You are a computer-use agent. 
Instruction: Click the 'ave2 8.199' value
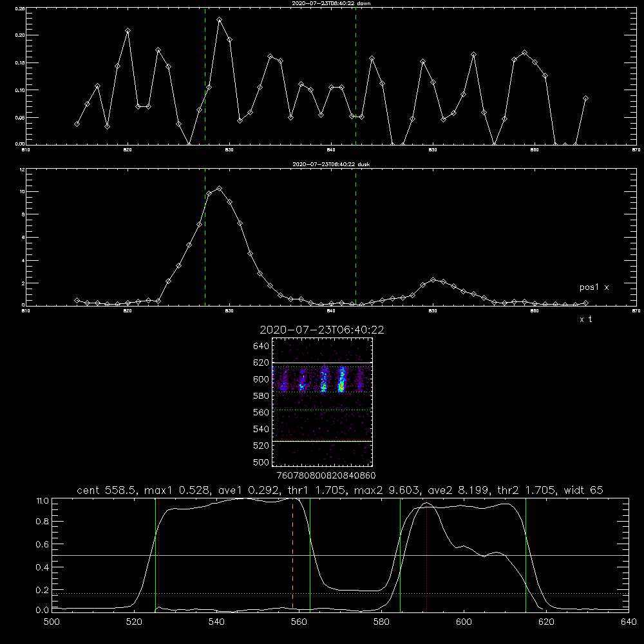point(459,490)
